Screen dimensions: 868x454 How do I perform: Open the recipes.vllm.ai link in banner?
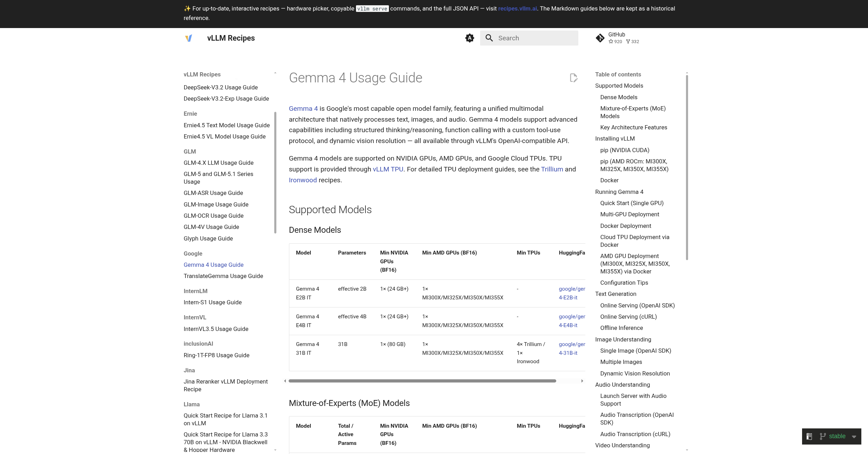517,8
